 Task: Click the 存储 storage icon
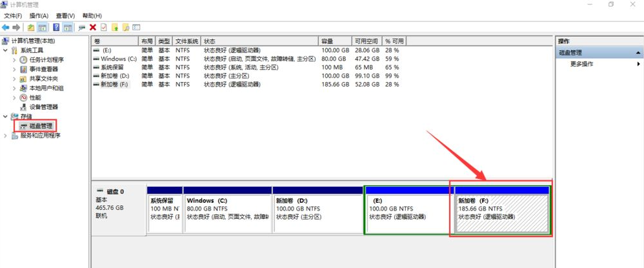click(15, 116)
